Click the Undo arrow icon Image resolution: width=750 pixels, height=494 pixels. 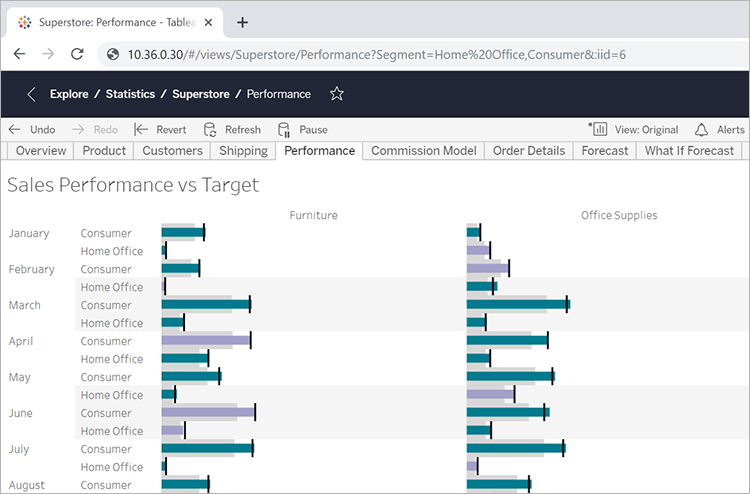click(x=15, y=130)
